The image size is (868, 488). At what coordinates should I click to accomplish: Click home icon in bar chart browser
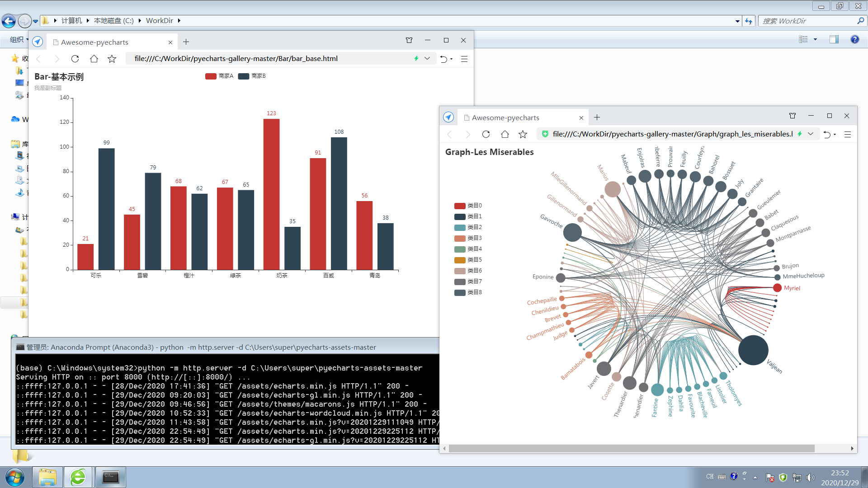tap(94, 59)
